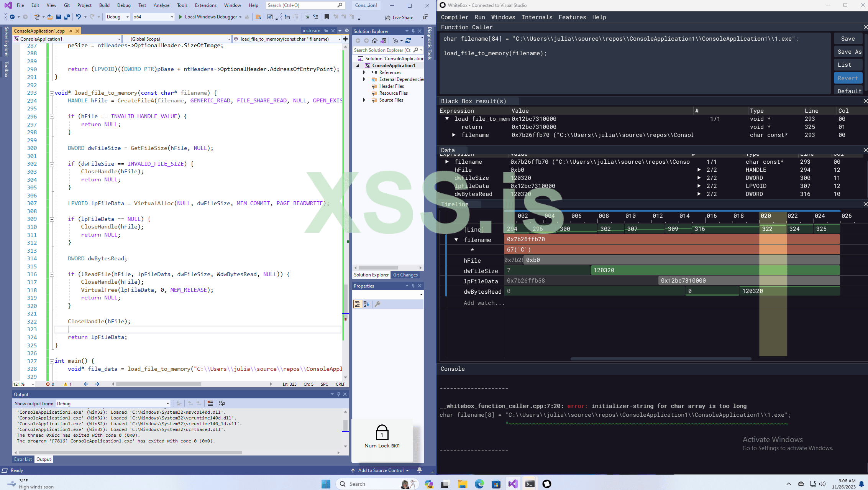Image resolution: width=868 pixels, height=490 pixels.
Task: Click Solution Explorer home icon
Action: (375, 41)
